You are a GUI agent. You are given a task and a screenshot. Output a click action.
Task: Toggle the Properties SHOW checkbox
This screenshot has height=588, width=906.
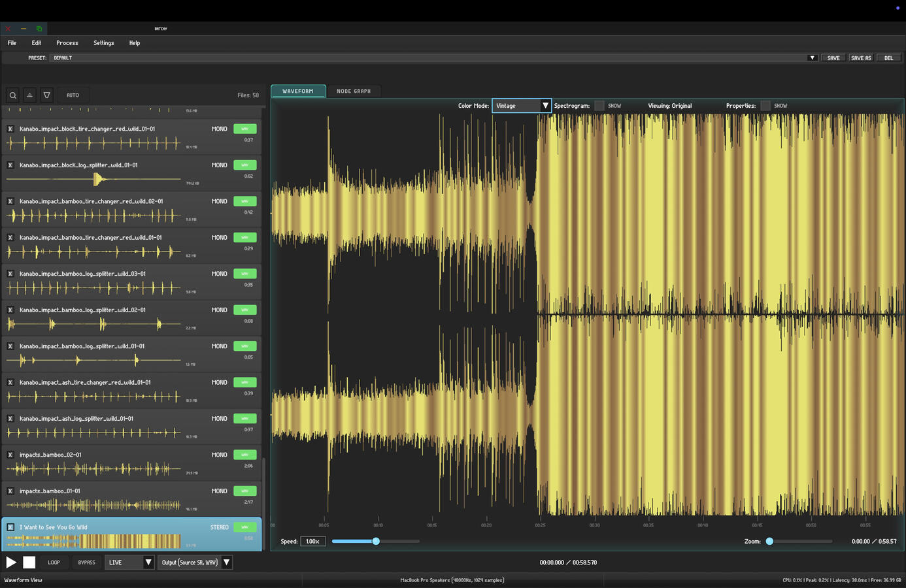(765, 106)
